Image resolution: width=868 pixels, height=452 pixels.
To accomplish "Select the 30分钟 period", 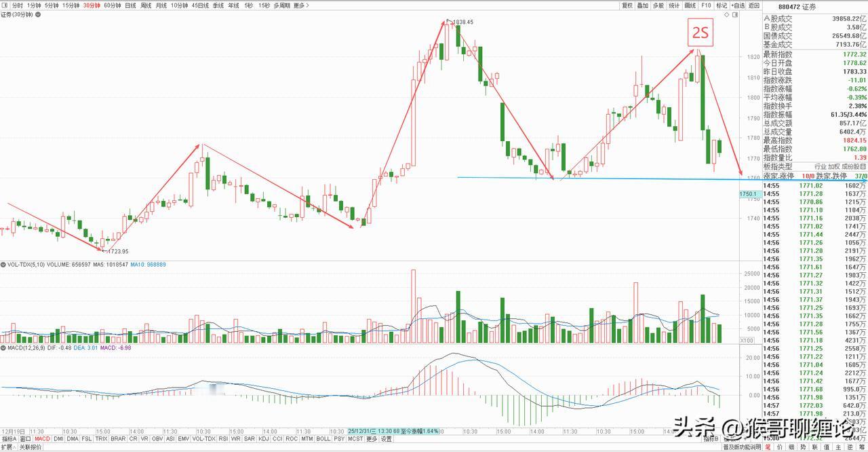I will [92, 5].
